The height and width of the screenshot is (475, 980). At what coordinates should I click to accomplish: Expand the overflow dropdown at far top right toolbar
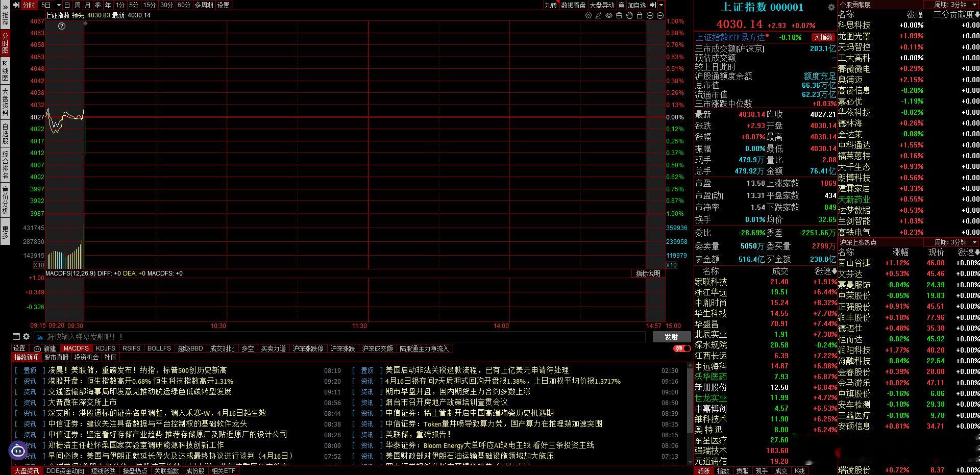coord(660,5)
